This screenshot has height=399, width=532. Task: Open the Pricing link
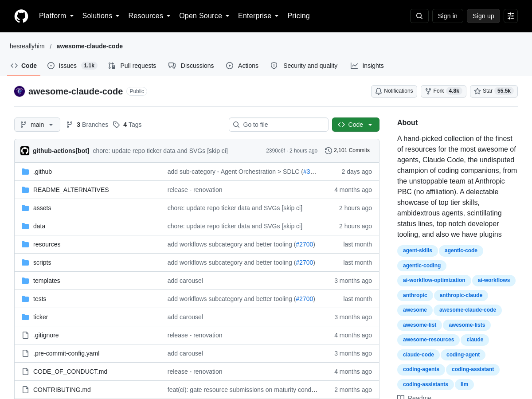[298, 16]
